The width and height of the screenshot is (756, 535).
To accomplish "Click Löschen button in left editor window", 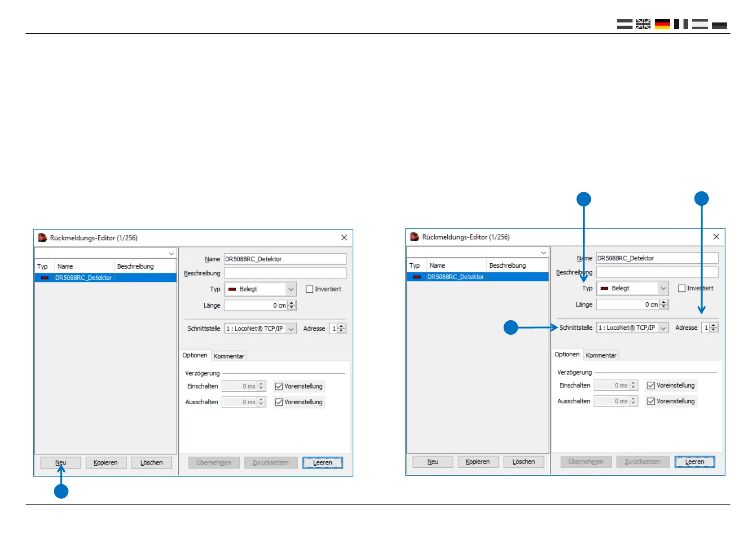I will point(151,463).
